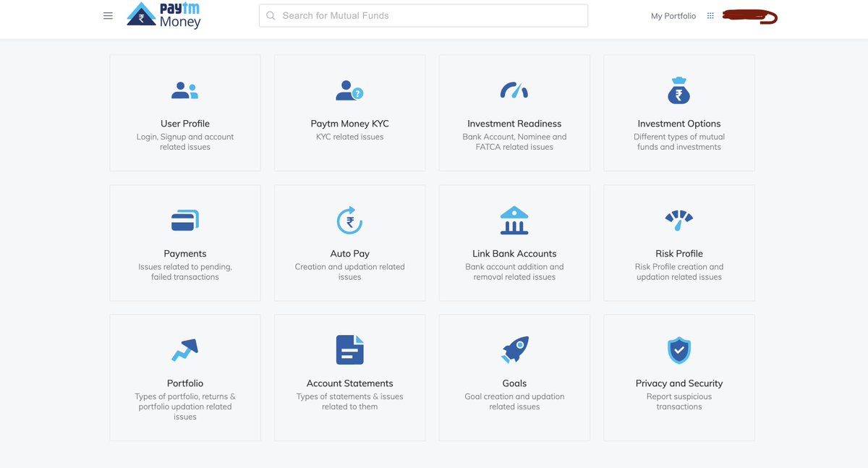Screen dimensions: 868x468
Task: Click 'Risk Profile creation and updation related issues'
Action: (679, 272)
